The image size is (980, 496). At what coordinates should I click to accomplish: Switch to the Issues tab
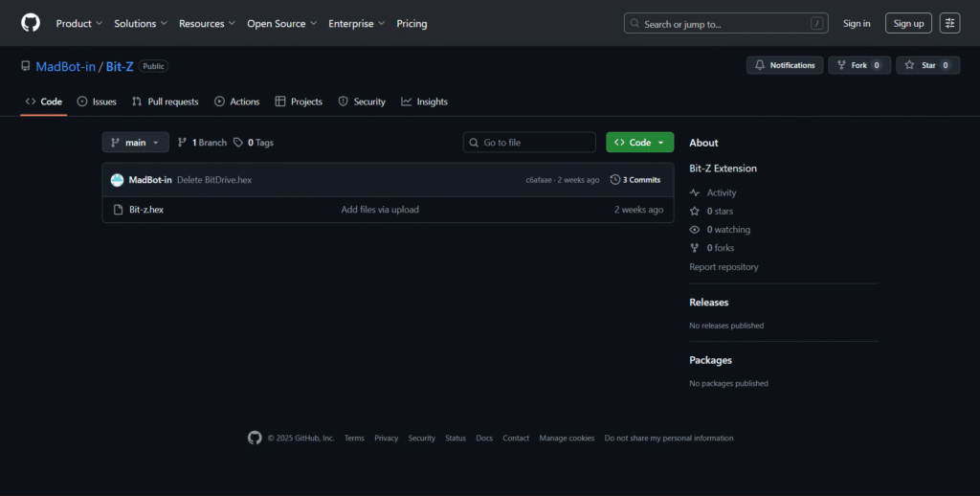click(x=97, y=101)
